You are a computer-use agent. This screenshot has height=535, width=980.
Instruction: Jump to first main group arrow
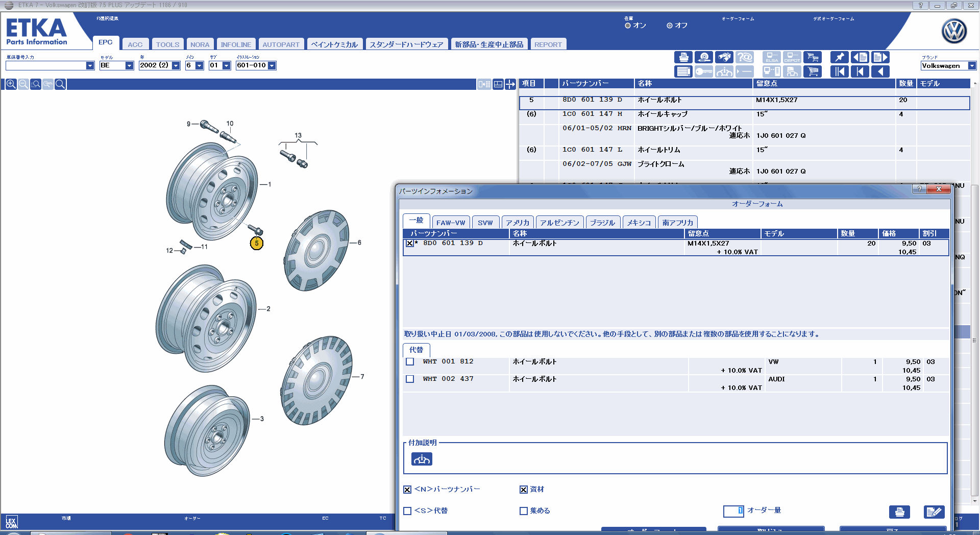[x=839, y=71]
